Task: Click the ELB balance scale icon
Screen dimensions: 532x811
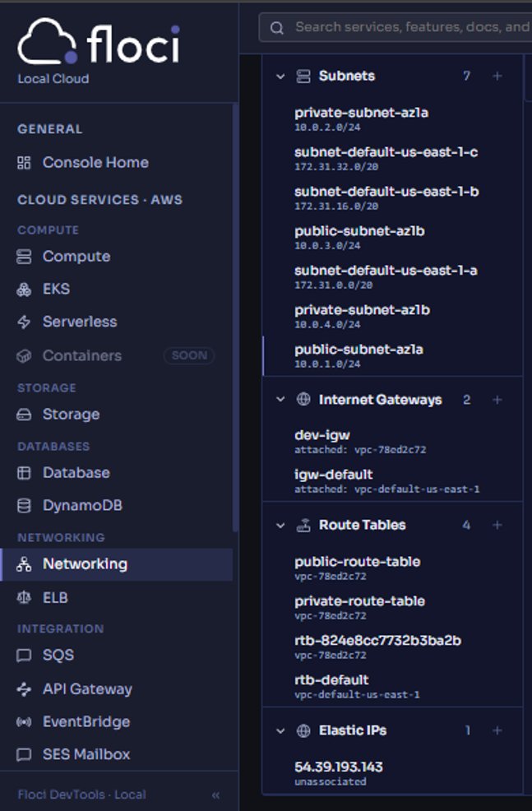Action: point(24,598)
